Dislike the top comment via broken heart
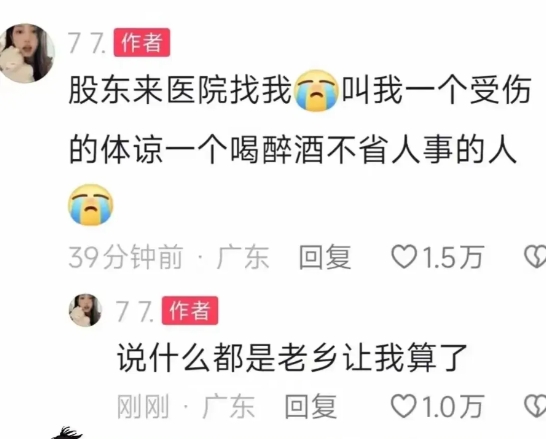 535,257
